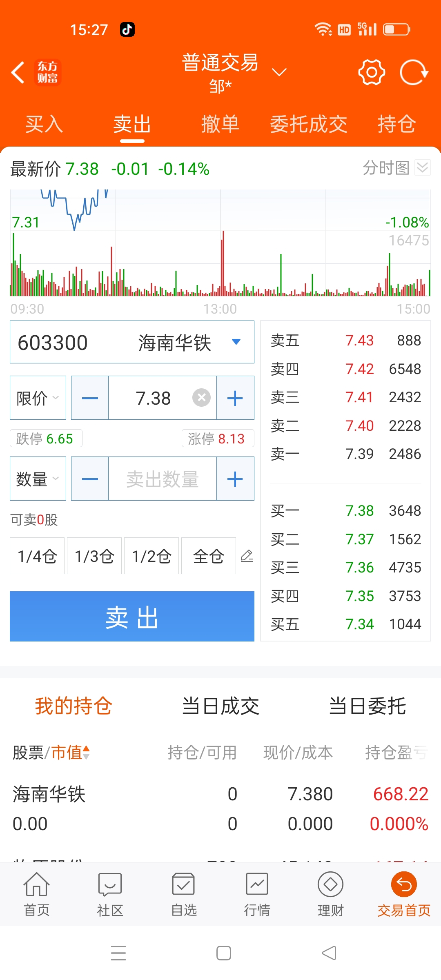Image resolution: width=441 pixels, height=980 pixels.
Task: Tap the intraday price chart
Action: pyautogui.click(x=220, y=243)
